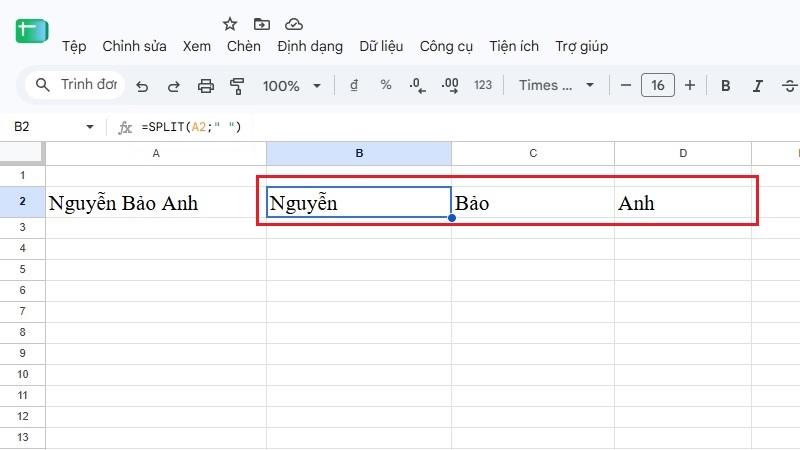800x450 pixels.
Task: Open the Google Sheets home logo
Action: pos(32,31)
